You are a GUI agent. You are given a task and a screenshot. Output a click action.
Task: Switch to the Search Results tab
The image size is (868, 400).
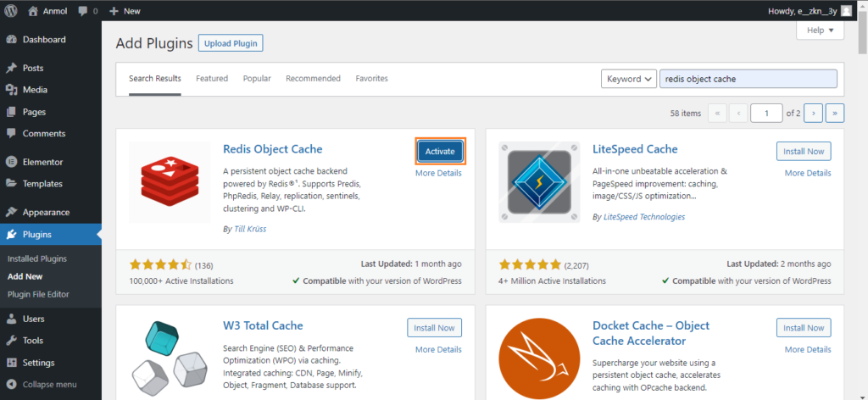click(155, 79)
